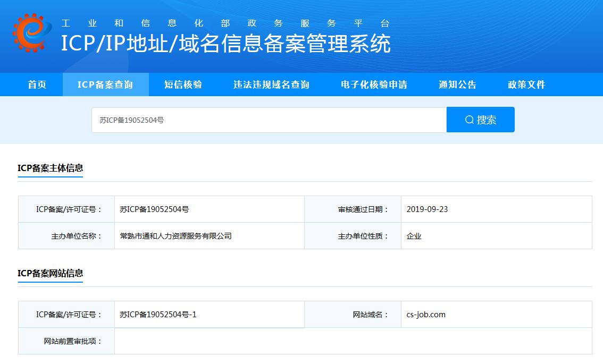Focus the ICP number search input field
The image size is (603, 364).
click(269, 120)
